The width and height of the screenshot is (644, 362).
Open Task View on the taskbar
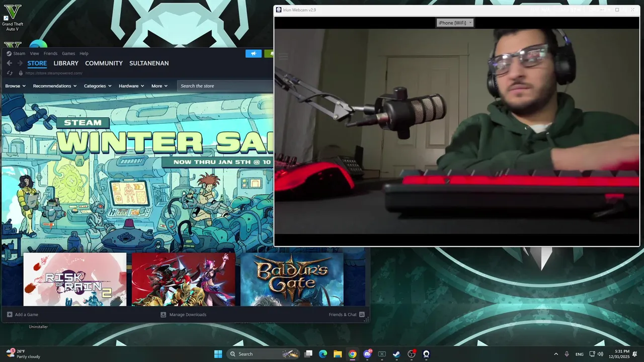click(x=308, y=354)
